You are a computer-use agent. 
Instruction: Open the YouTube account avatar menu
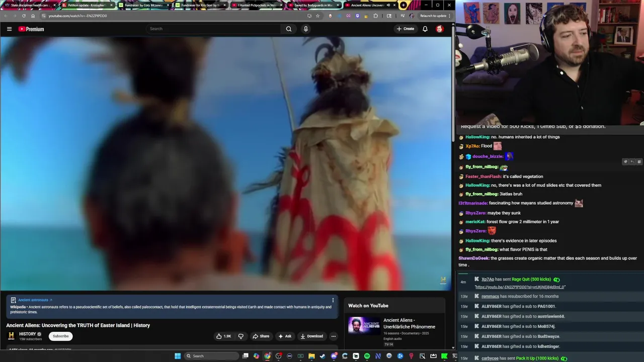[440, 29]
